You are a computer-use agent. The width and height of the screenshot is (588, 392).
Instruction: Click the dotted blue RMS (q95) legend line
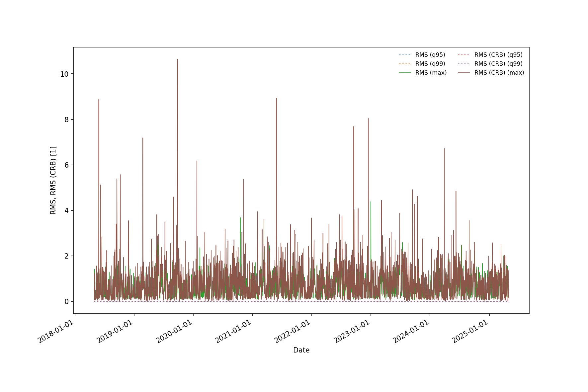[405, 55]
